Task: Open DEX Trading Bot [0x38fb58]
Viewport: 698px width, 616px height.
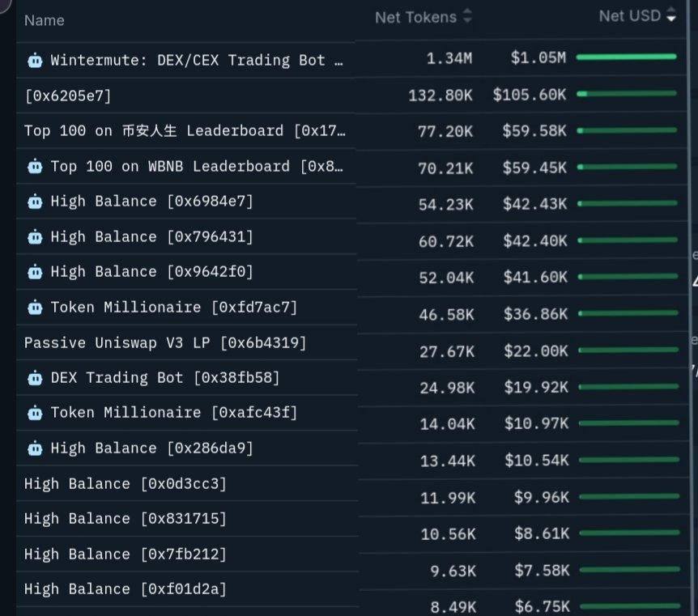Action: point(165,378)
